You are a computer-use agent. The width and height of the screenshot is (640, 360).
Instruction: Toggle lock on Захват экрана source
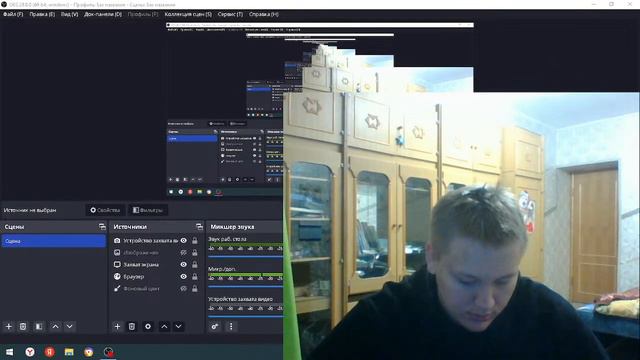(195, 264)
